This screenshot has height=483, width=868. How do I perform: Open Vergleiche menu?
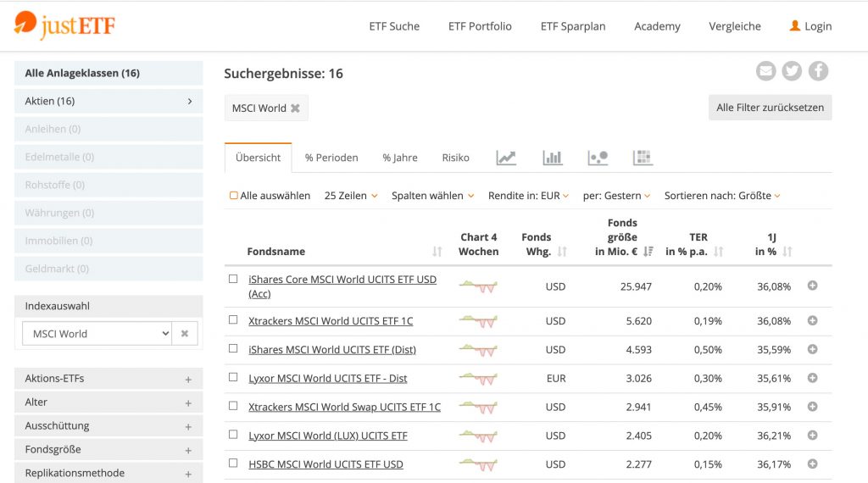(x=735, y=26)
